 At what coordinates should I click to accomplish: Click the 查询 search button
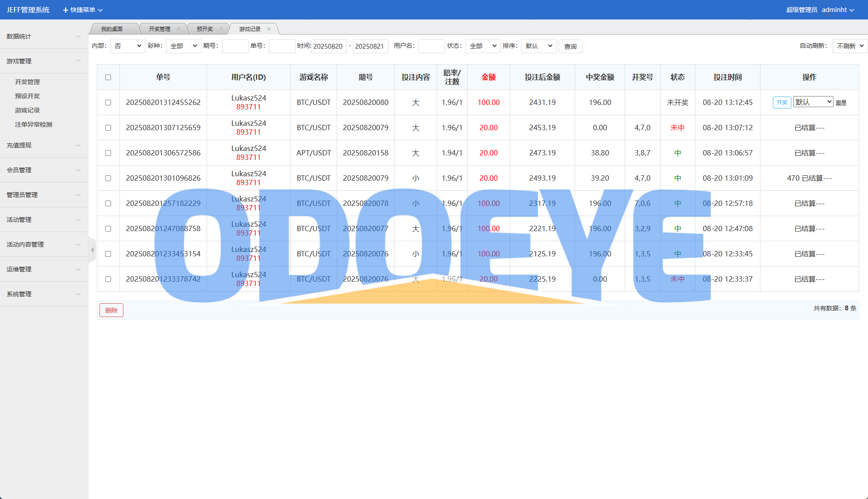[x=570, y=46]
